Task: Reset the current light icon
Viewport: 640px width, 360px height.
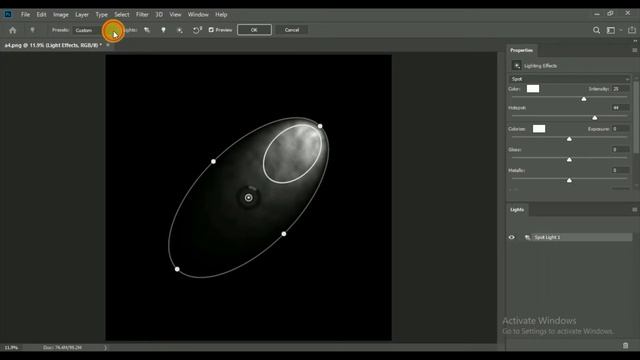Action: point(197,30)
